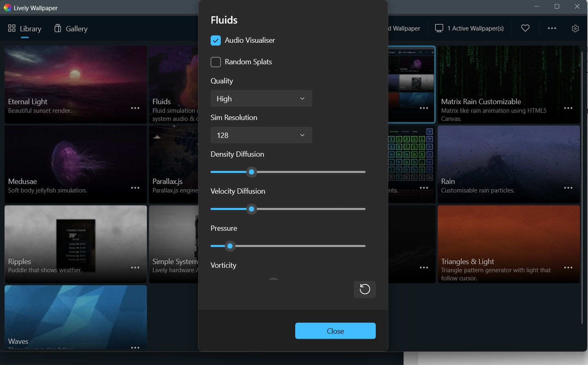Open more options for Triangles & Light

568,268
